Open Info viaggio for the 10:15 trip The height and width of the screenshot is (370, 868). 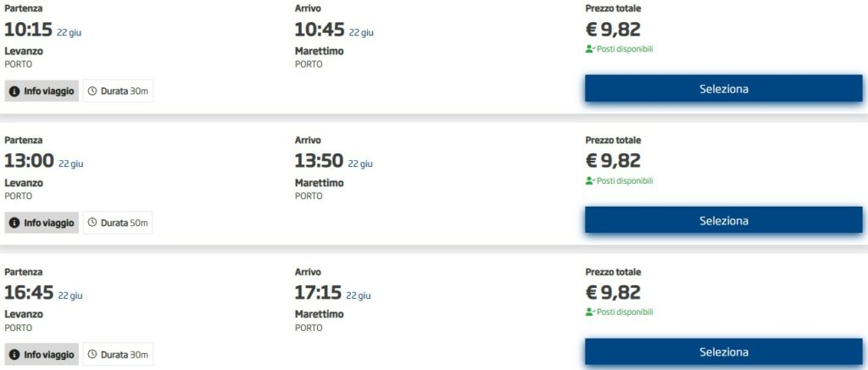[42, 91]
